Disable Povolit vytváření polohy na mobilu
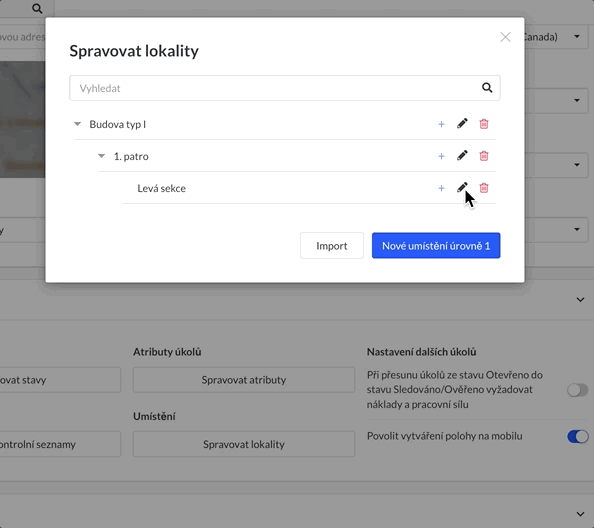The height and width of the screenshot is (528, 594). pyautogui.click(x=578, y=436)
